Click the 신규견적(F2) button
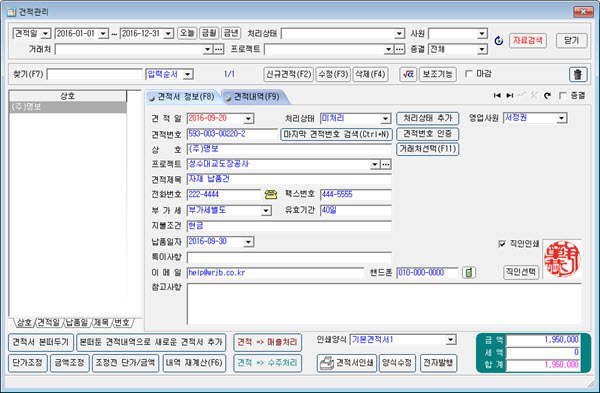The width and height of the screenshot is (600, 393). click(x=289, y=74)
